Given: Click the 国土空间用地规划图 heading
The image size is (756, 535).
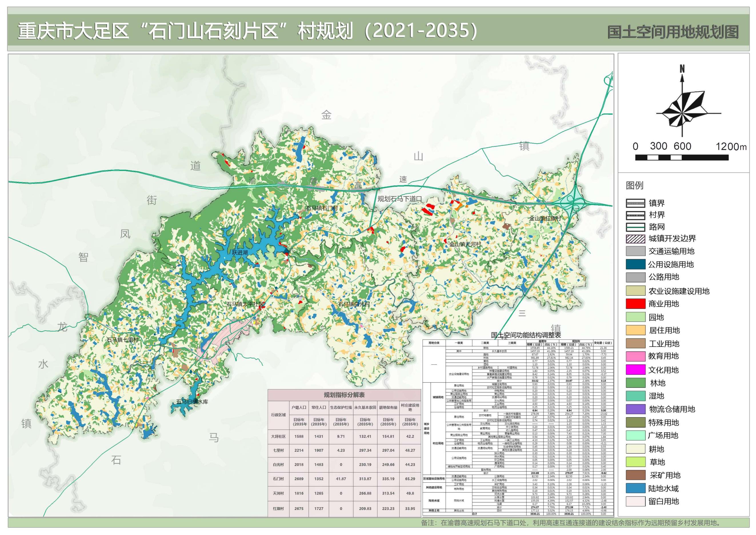Looking at the screenshot, I should pos(673,32).
